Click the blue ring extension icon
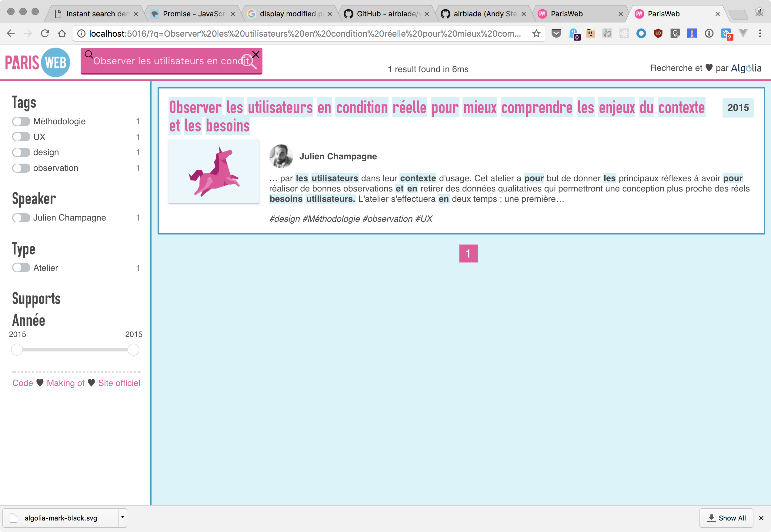Viewport: 771px width, 532px height. tap(641, 33)
